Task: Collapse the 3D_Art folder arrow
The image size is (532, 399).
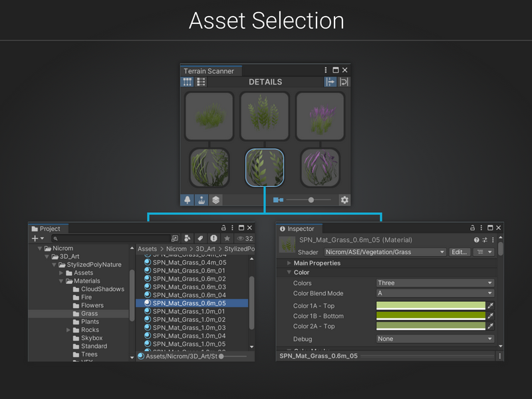Action: tap(47, 257)
